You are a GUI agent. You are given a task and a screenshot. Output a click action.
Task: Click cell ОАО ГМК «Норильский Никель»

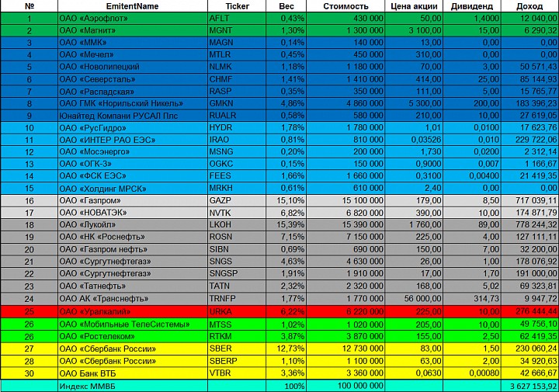click(132, 103)
